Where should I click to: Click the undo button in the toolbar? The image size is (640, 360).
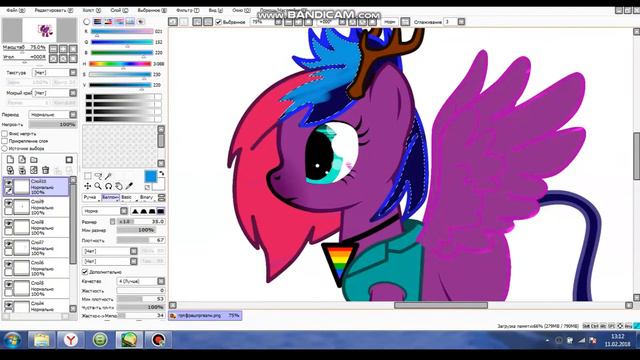click(x=173, y=22)
